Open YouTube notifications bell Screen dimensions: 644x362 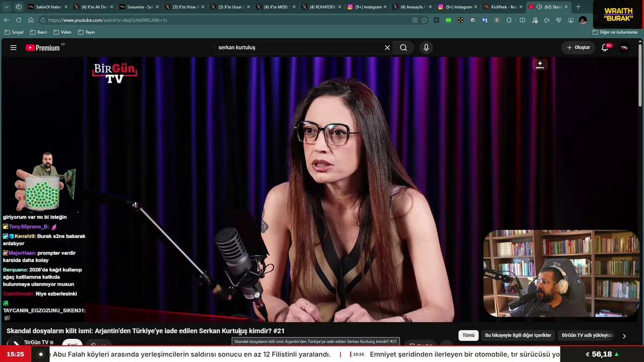(x=605, y=48)
